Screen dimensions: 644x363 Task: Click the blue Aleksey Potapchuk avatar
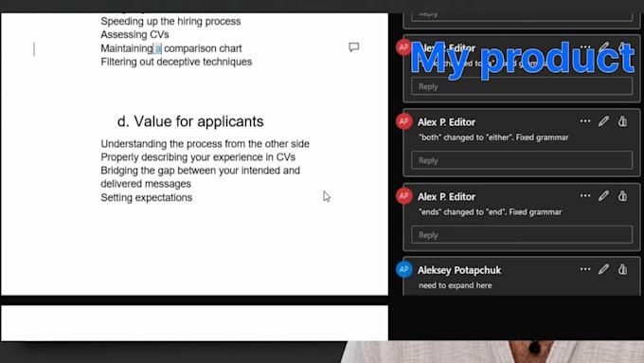(x=403, y=270)
